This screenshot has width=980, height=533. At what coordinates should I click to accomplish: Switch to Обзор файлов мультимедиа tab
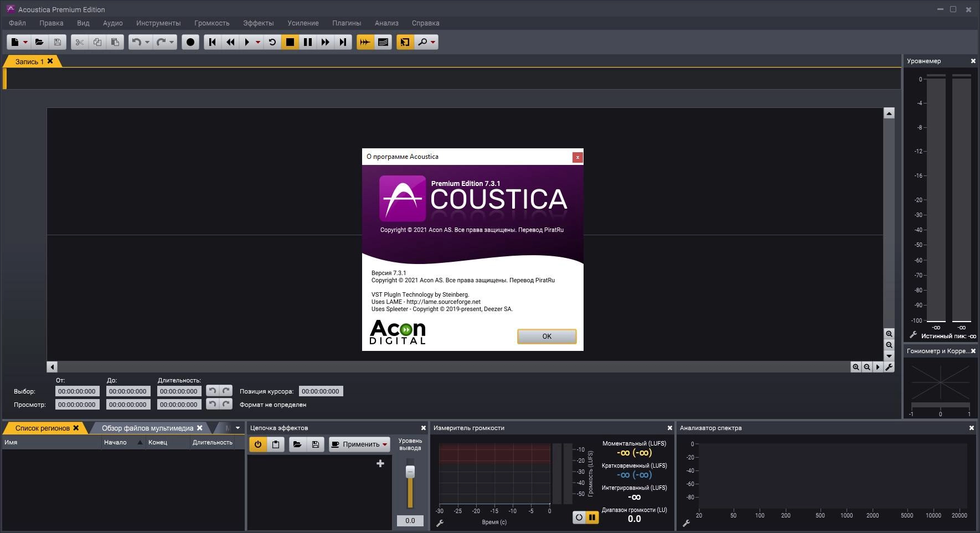point(148,428)
